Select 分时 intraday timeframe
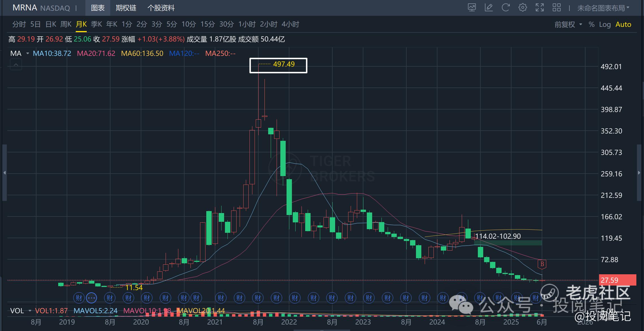 point(19,24)
